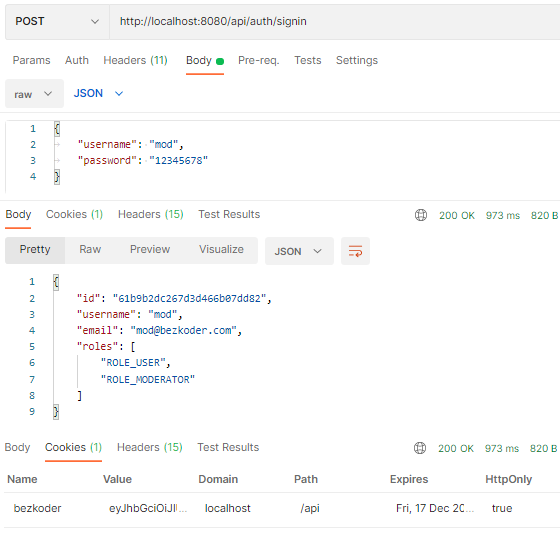Click the Expires column header

409,479
